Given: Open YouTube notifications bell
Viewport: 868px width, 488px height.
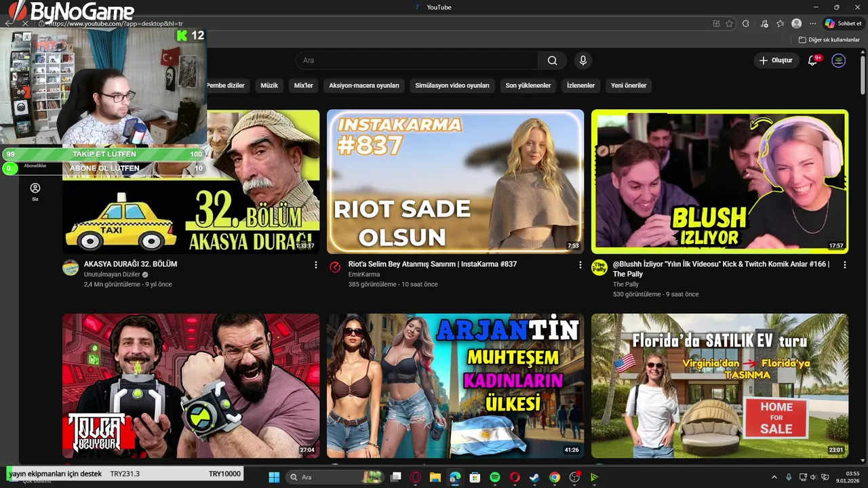Looking at the screenshot, I should point(813,60).
